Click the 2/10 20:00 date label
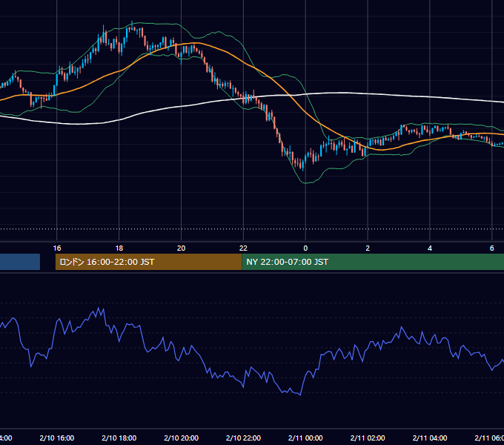The image size is (504, 445). coord(182,438)
